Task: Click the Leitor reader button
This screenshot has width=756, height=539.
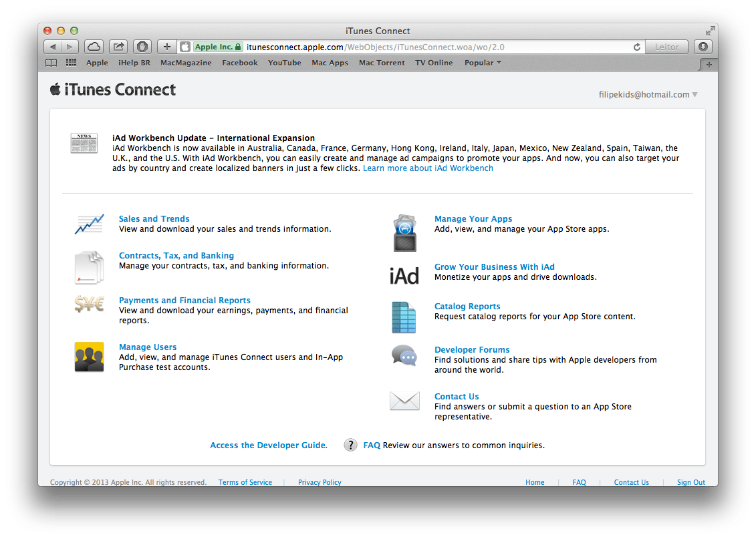Action: tap(667, 47)
